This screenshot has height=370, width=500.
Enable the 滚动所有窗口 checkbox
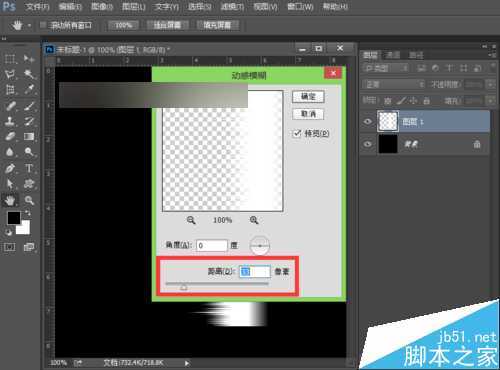(43, 25)
